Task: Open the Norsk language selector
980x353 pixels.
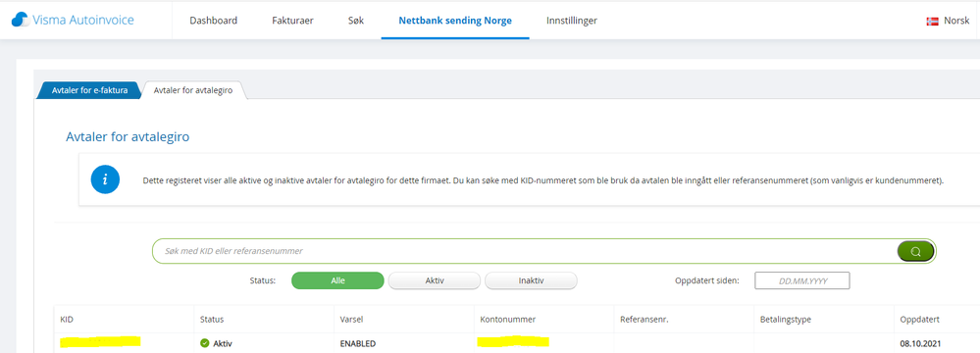Action: coord(949,21)
